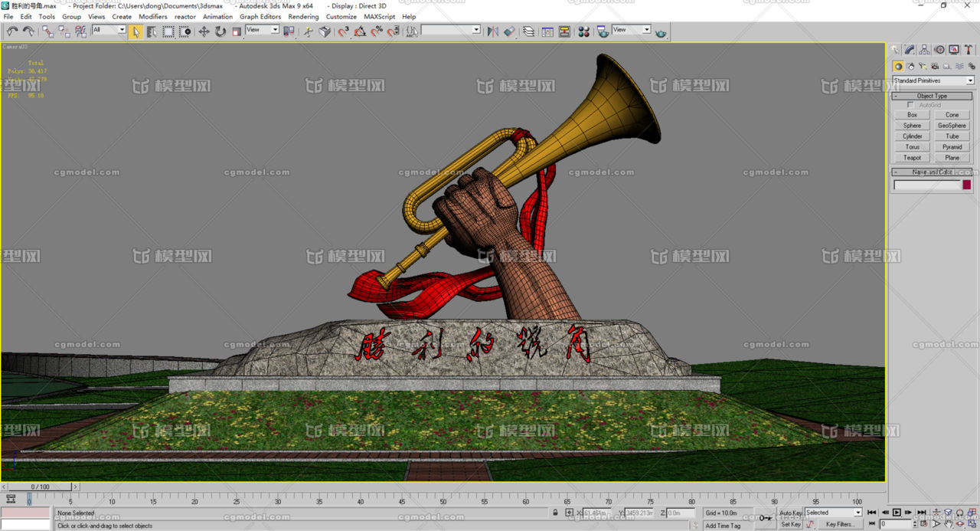Toggle the Spinner Snap icon
Viewport: 980px width, 531px height.
coord(393,31)
